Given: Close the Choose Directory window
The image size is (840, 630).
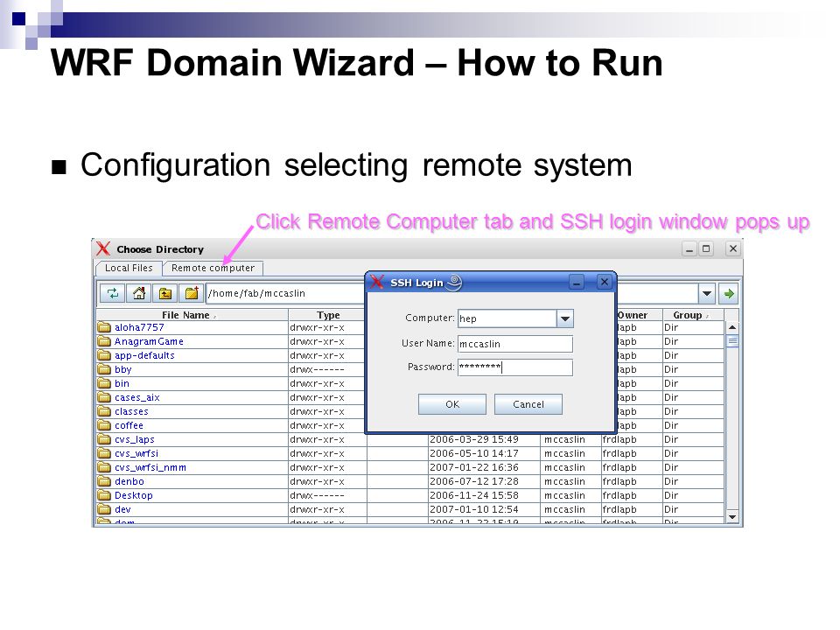Looking at the screenshot, I should tap(733, 248).
